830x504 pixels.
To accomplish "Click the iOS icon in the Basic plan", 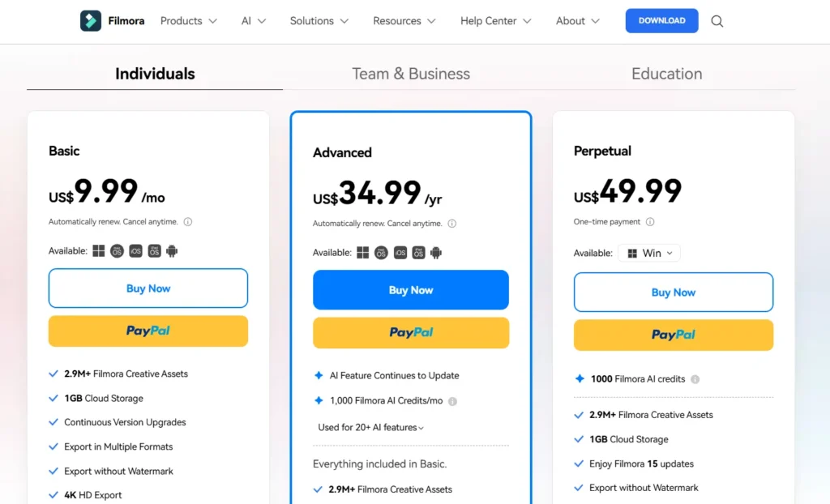I will pyautogui.click(x=135, y=251).
